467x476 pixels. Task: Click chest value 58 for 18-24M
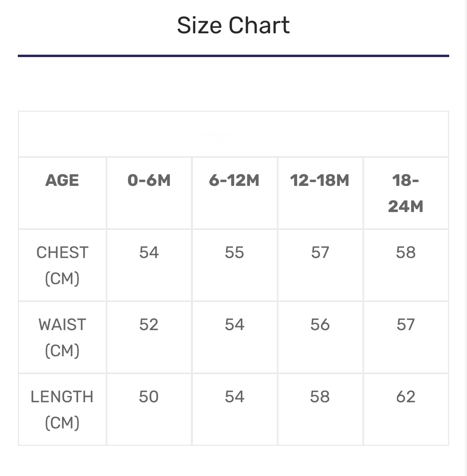406,252
